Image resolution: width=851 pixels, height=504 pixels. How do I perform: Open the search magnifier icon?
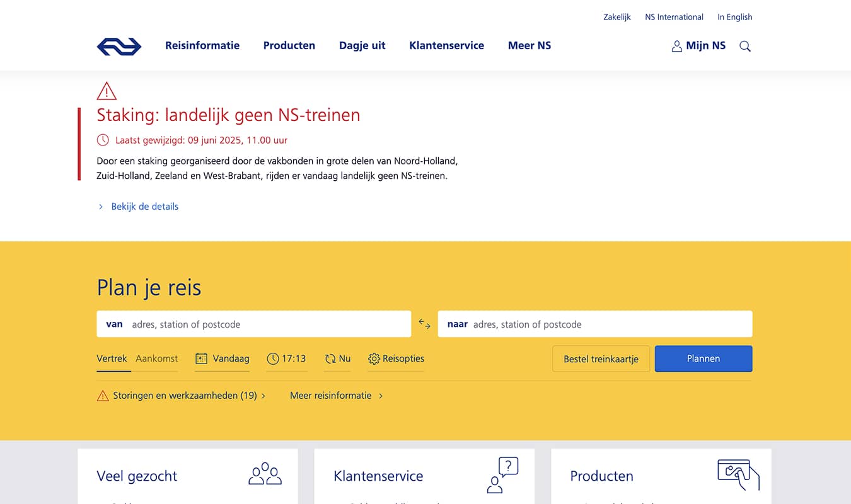[745, 46]
